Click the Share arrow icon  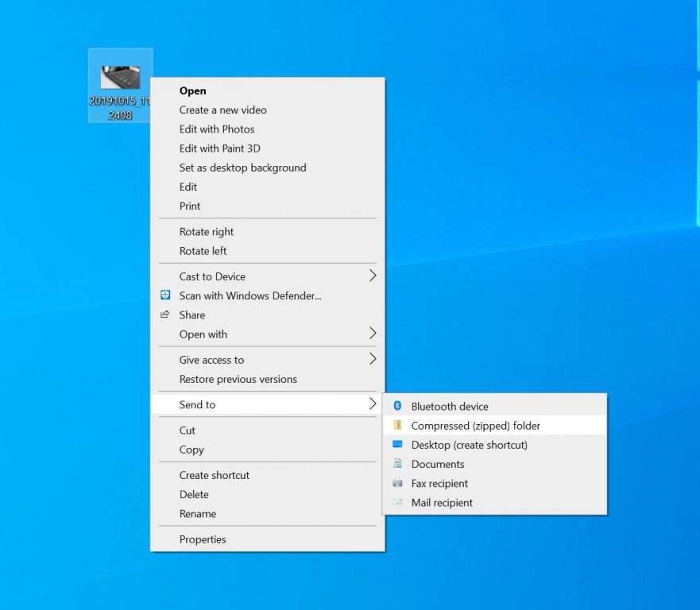pos(165,315)
